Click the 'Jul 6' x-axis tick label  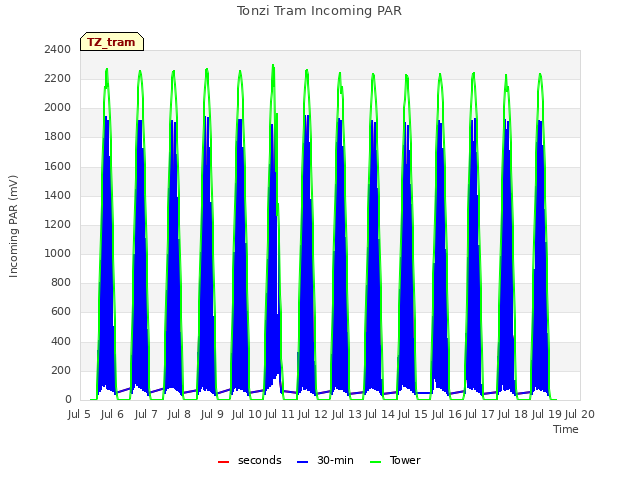tap(112, 414)
